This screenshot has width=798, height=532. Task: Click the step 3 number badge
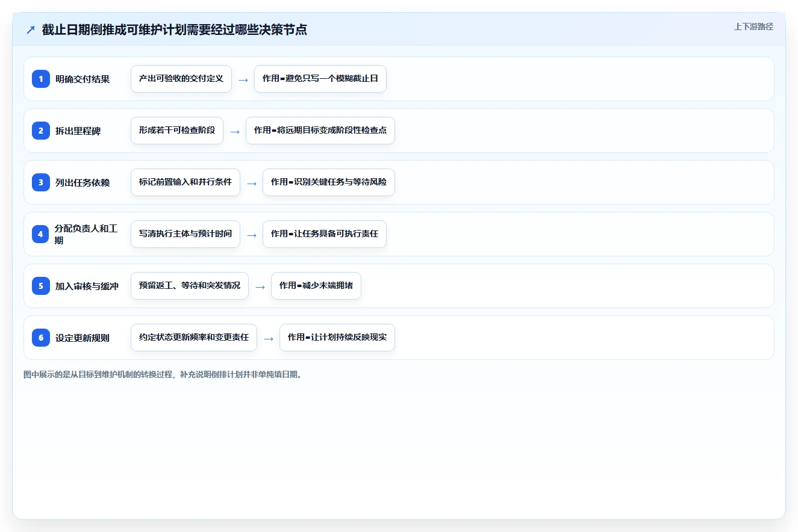pyautogui.click(x=41, y=182)
